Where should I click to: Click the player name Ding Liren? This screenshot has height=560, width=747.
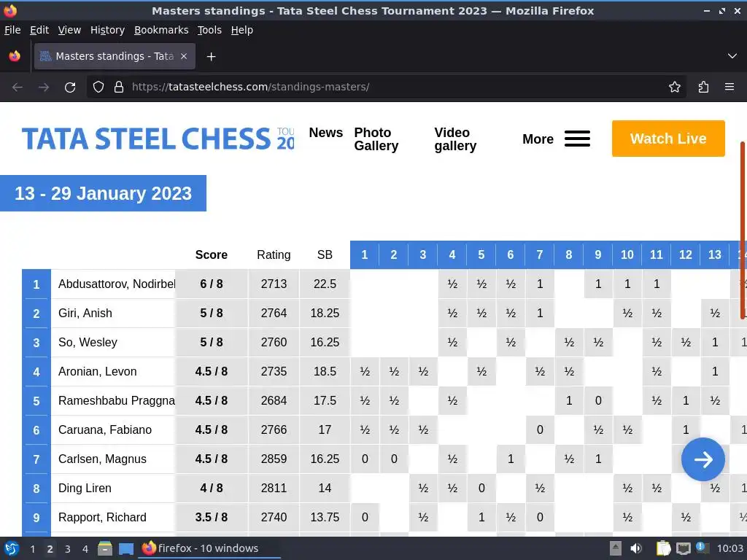click(x=85, y=488)
